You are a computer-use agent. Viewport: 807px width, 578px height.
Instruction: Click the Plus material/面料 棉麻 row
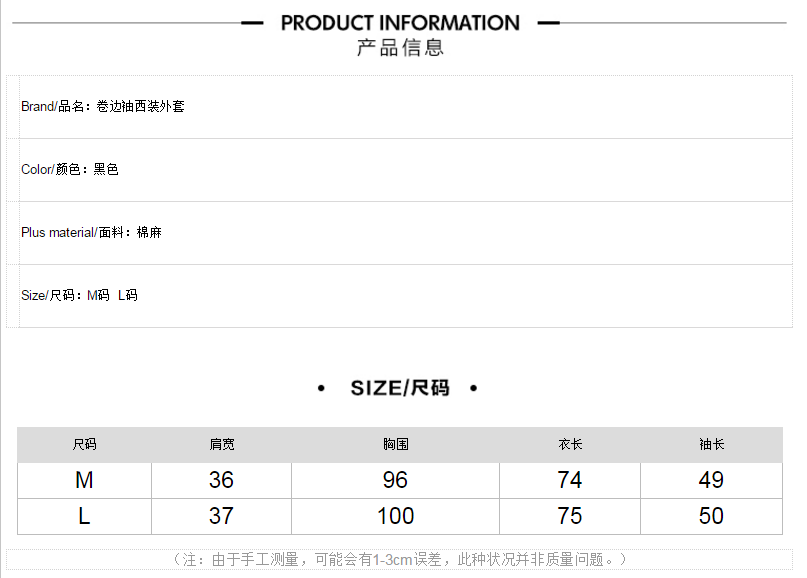(x=92, y=233)
